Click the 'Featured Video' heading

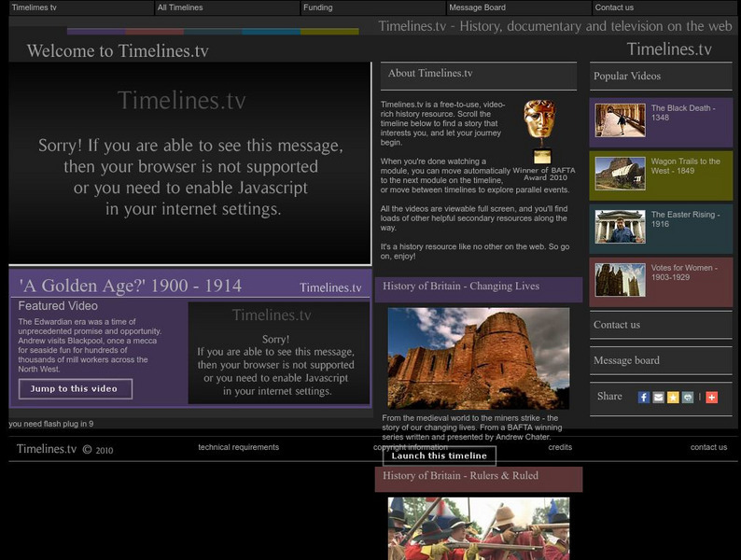pos(58,306)
